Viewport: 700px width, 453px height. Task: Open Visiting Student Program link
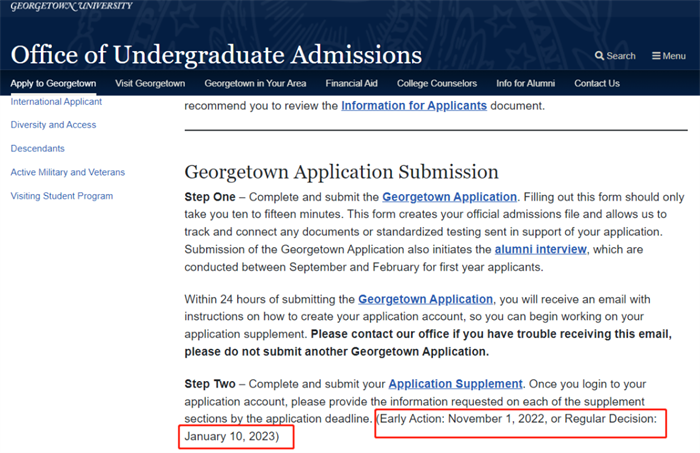pos(62,196)
